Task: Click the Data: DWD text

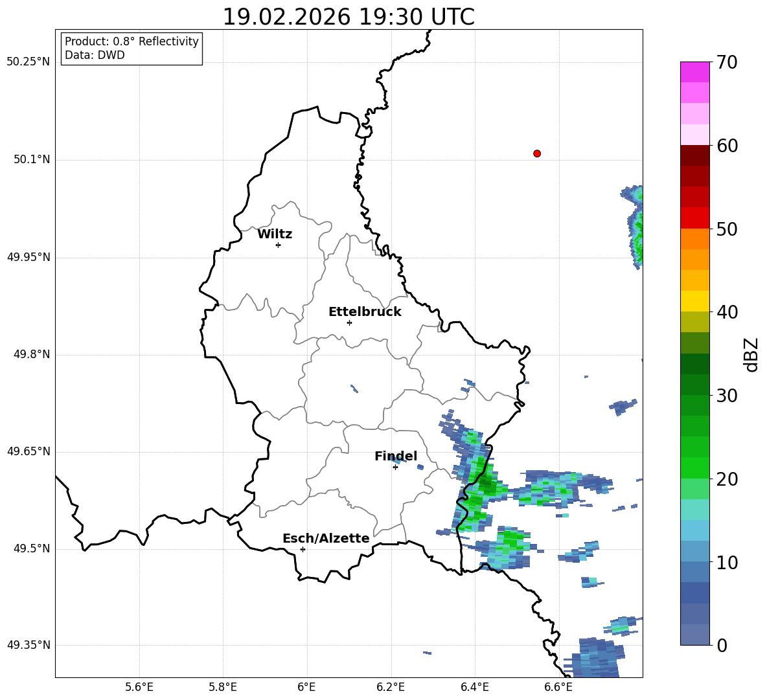Action: tap(95, 55)
